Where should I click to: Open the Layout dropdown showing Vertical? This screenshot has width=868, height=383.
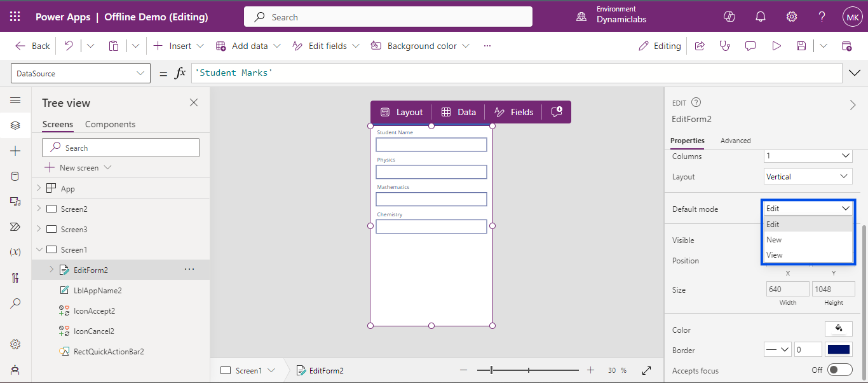[808, 177]
